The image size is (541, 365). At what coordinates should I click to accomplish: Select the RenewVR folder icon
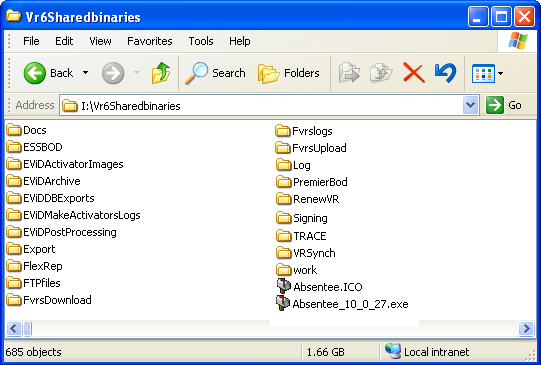click(284, 199)
